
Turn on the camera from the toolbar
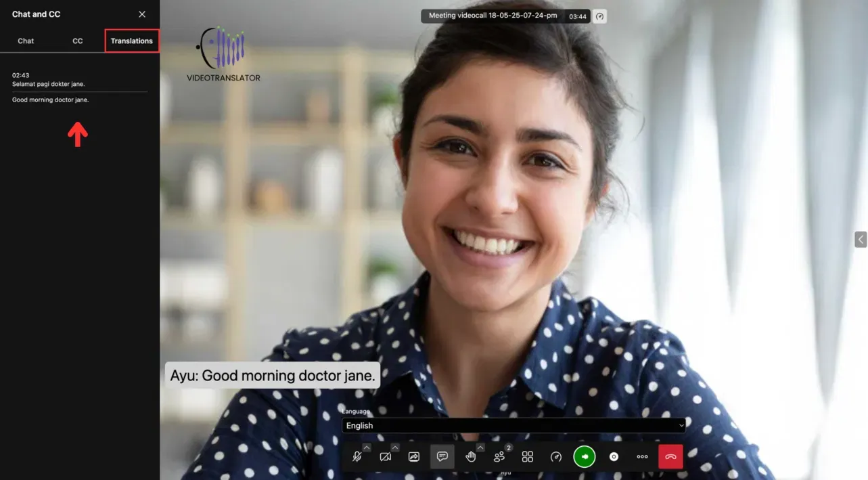click(x=386, y=457)
